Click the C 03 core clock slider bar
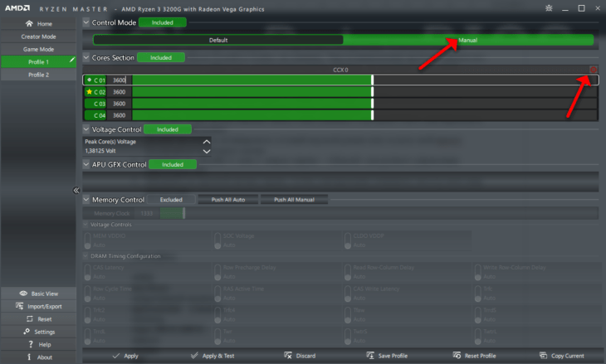The width and height of the screenshot is (606, 364). coord(364,104)
